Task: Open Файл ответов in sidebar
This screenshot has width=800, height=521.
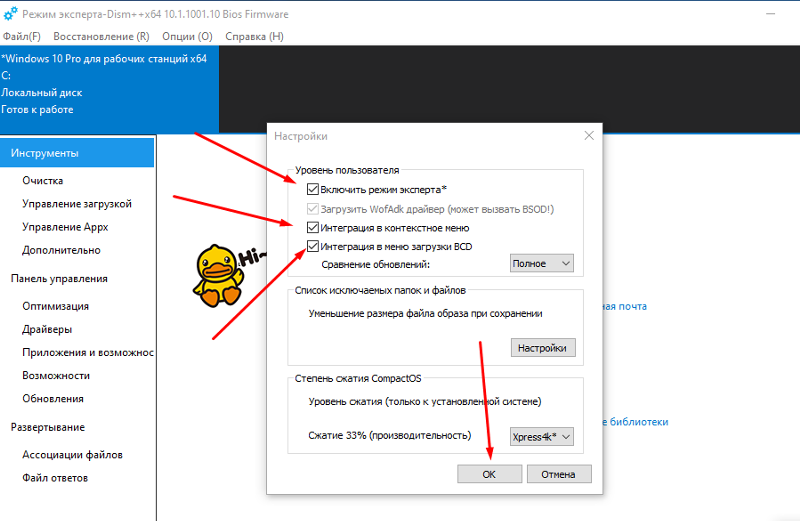Action: [55, 478]
